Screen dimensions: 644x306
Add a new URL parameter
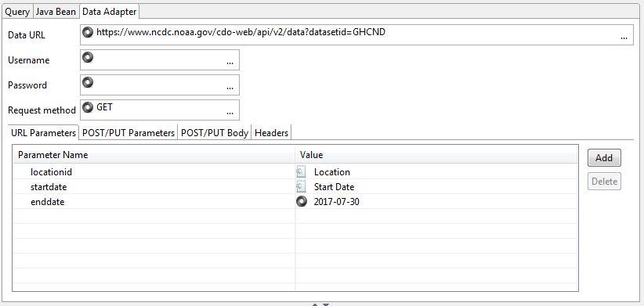pos(604,158)
